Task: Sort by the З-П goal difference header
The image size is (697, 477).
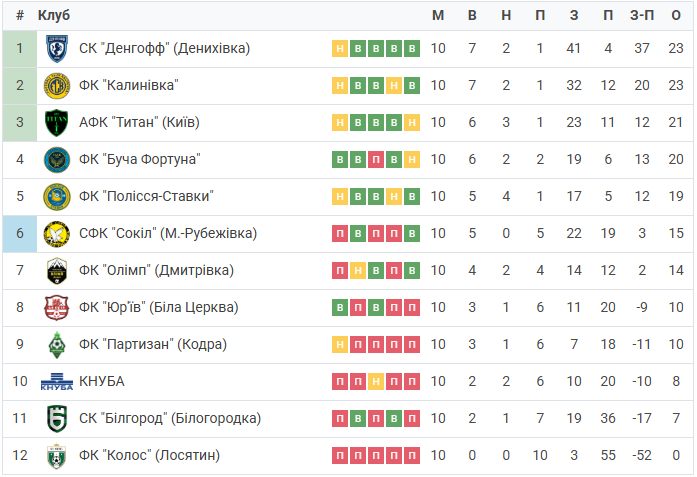Action: click(x=642, y=15)
